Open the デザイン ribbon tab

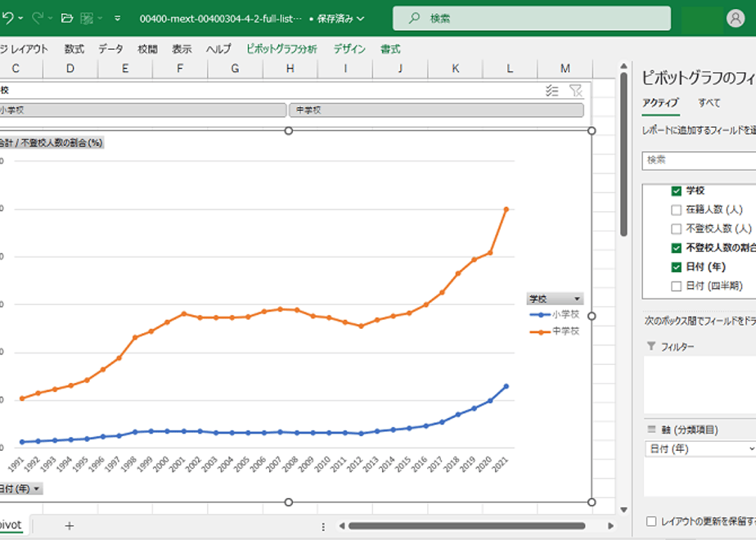pos(349,49)
